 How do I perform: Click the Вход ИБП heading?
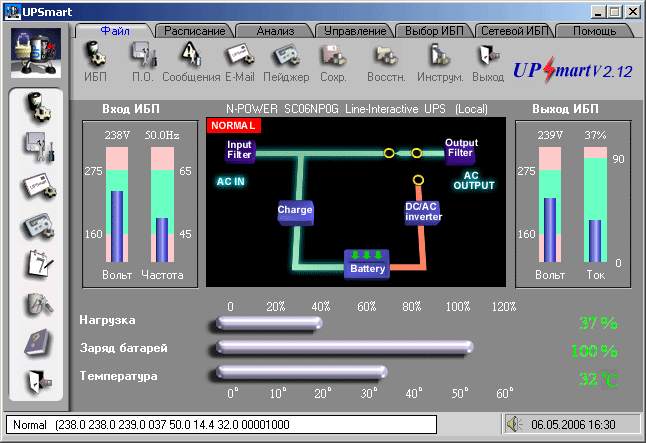pos(131,109)
